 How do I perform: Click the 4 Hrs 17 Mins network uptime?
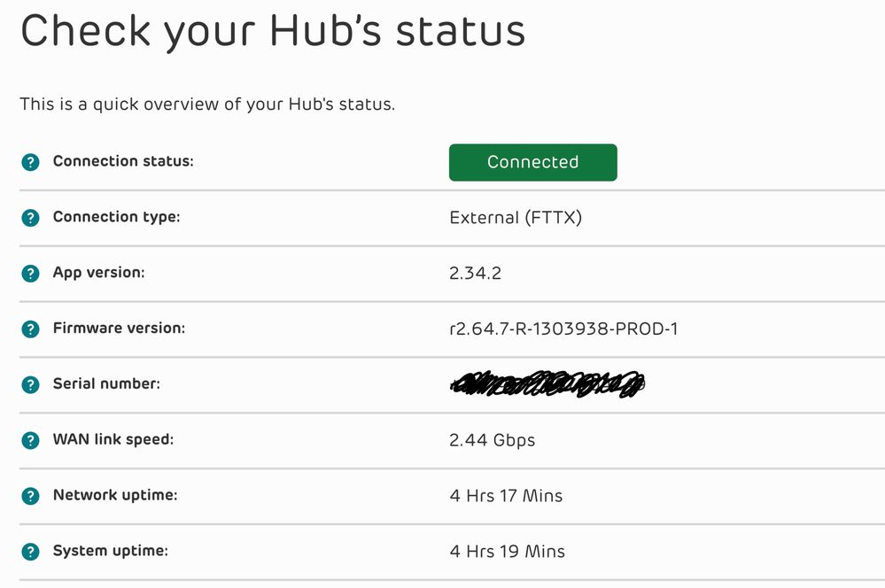click(506, 496)
